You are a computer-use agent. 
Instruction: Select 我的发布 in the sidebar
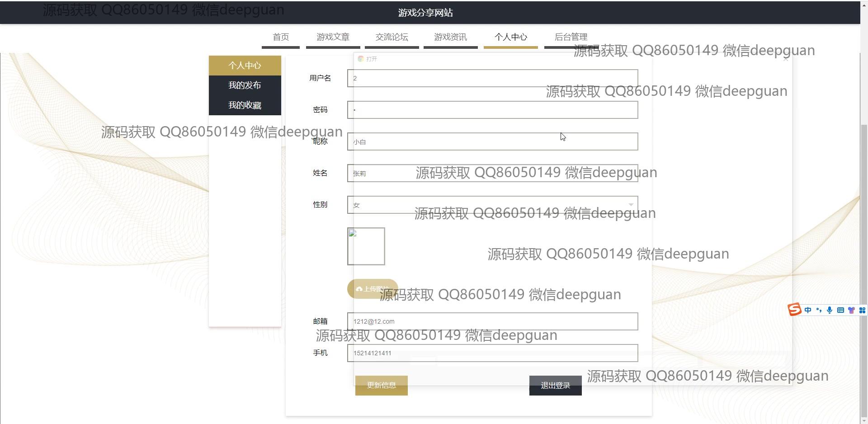(245, 85)
